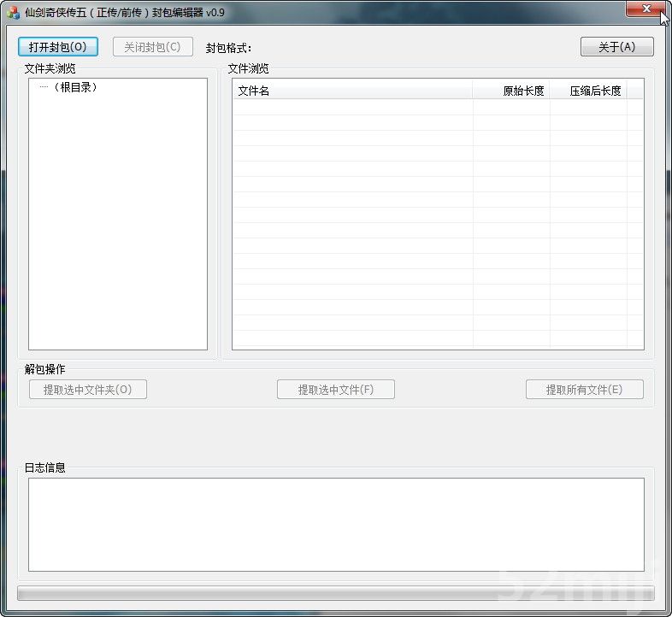The width and height of the screenshot is (672, 617).
Task: Select the （根目录） tree node
Action: click(x=75, y=87)
